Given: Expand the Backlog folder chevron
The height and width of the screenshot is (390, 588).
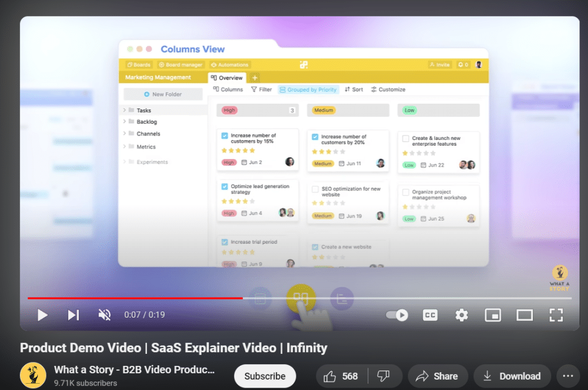Looking at the screenshot, I should pos(125,122).
